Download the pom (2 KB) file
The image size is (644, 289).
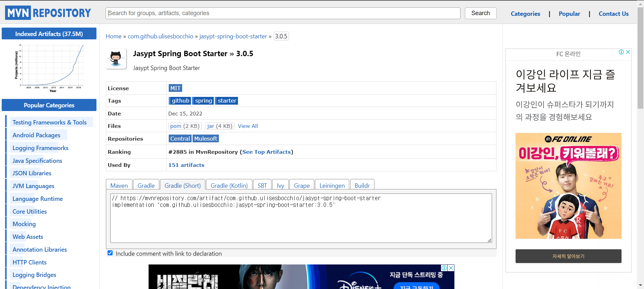[x=185, y=126]
